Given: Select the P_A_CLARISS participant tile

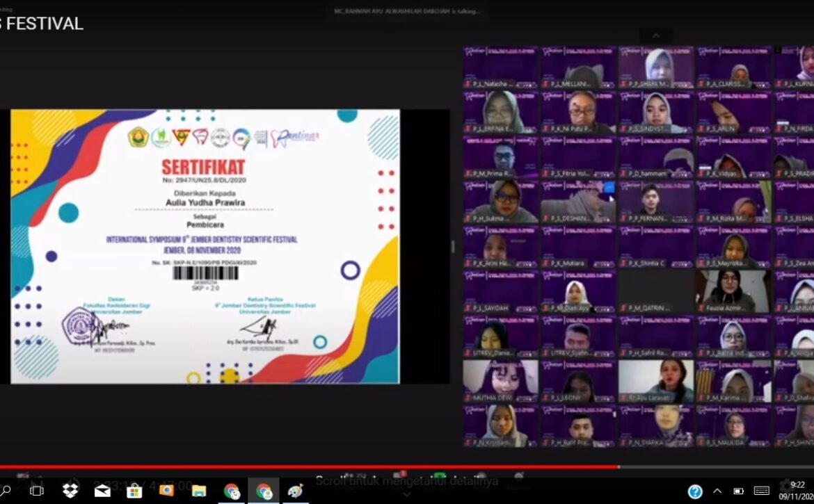Looking at the screenshot, I should coord(734,67).
